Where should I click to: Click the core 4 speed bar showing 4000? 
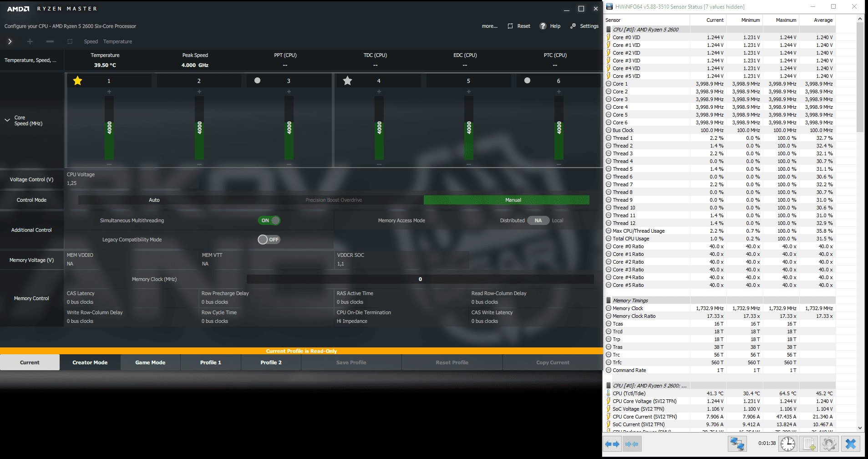click(379, 128)
